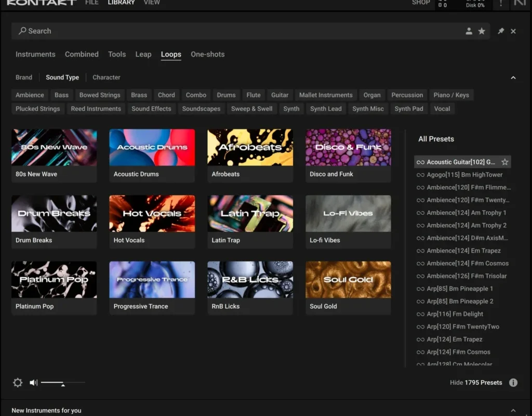Open the VIEW menu
532x416 pixels.
[152, 3]
